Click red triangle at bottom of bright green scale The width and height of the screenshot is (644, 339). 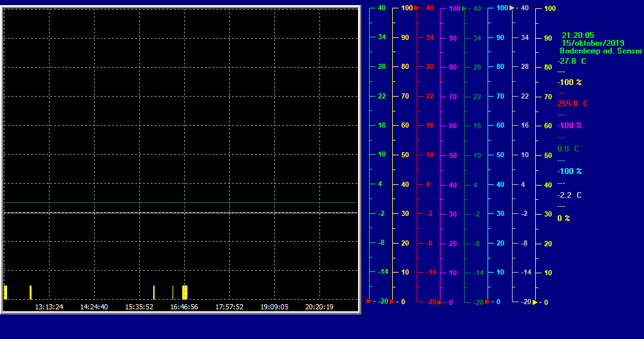pyautogui.click(x=369, y=301)
